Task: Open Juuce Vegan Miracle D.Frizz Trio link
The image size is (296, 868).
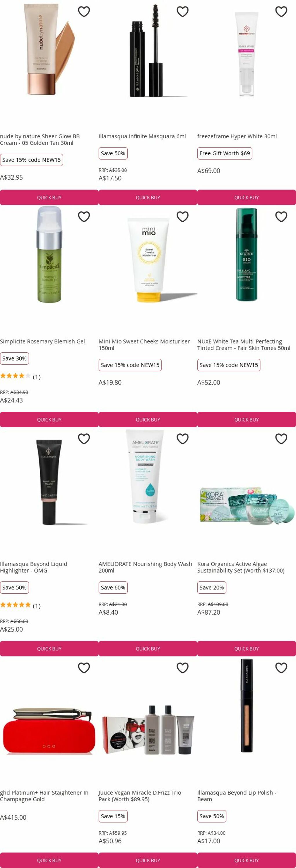Action: pyautogui.click(x=140, y=796)
